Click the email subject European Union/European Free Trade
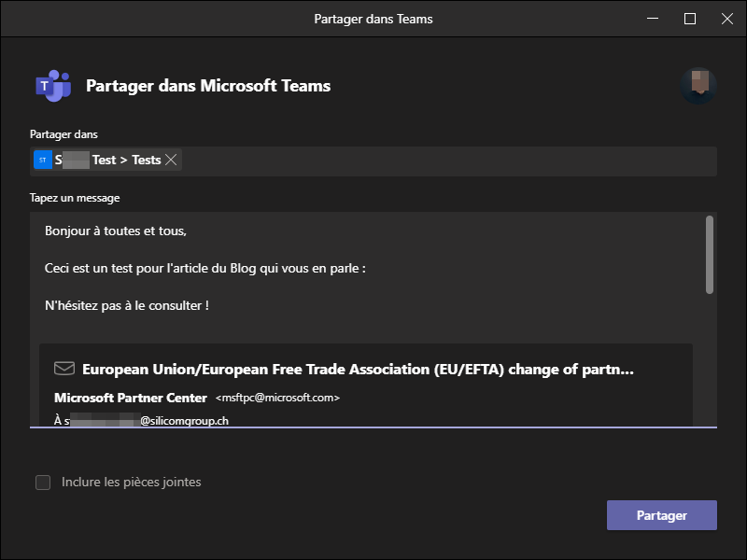 tap(358, 370)
